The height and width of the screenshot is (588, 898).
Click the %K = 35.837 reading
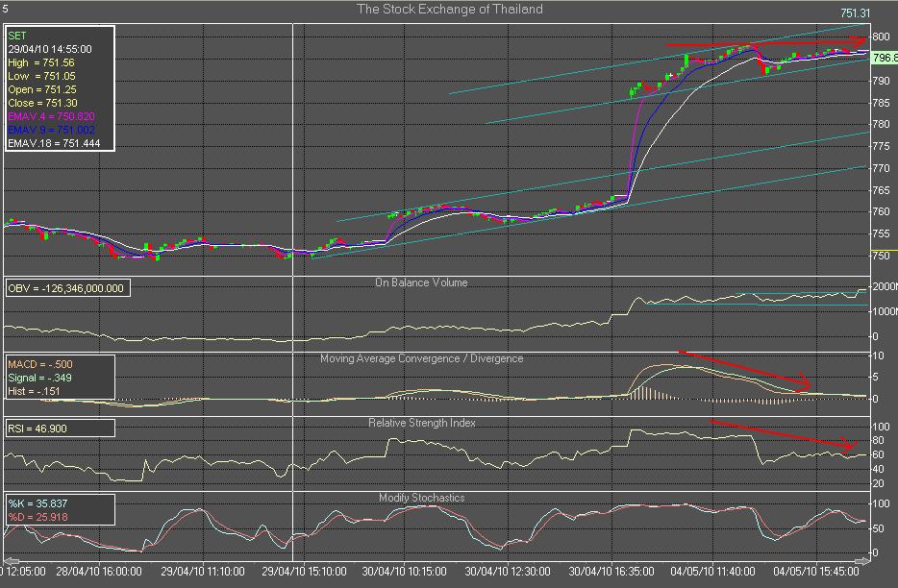[x=37, y=503]
